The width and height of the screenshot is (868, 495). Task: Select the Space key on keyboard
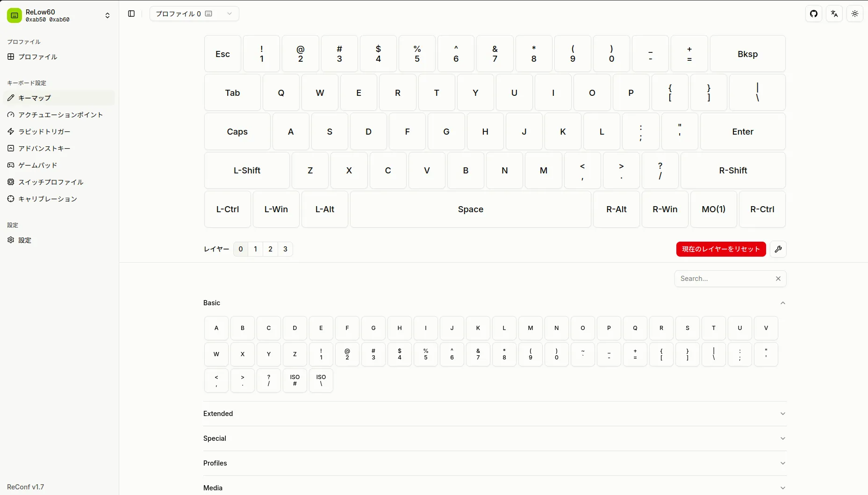coord(471,209)
